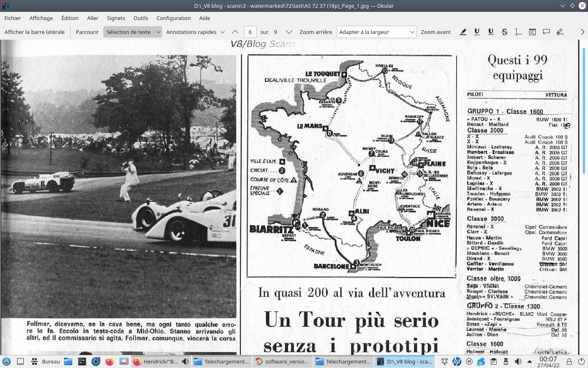588x368 pixels.
Task: Toggle Afficher la barre latérale
Action: 35,32
